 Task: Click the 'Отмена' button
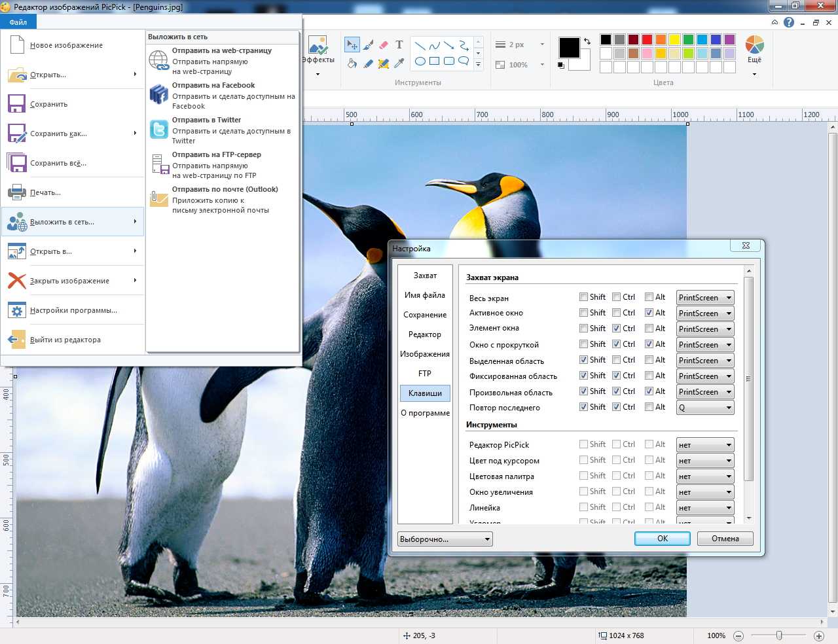tap(725, 539)
